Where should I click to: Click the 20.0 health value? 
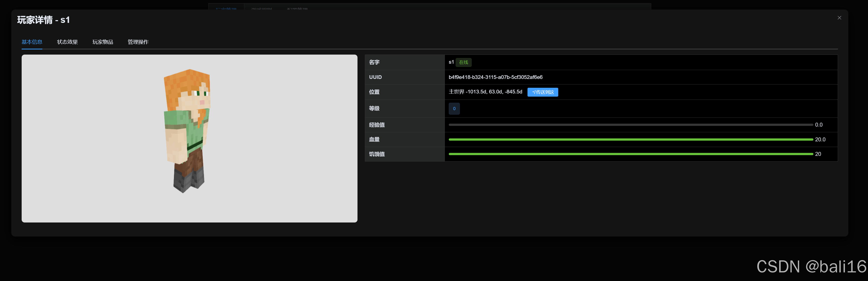point(820,140)
